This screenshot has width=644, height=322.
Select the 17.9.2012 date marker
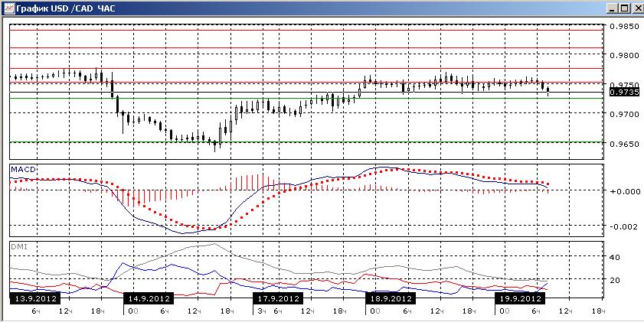coord(278,298)
